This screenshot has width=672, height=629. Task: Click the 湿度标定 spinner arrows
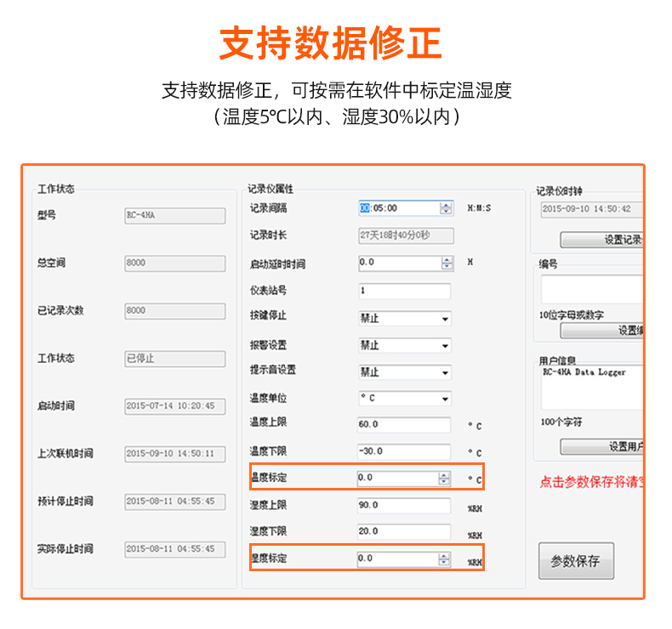444,559
